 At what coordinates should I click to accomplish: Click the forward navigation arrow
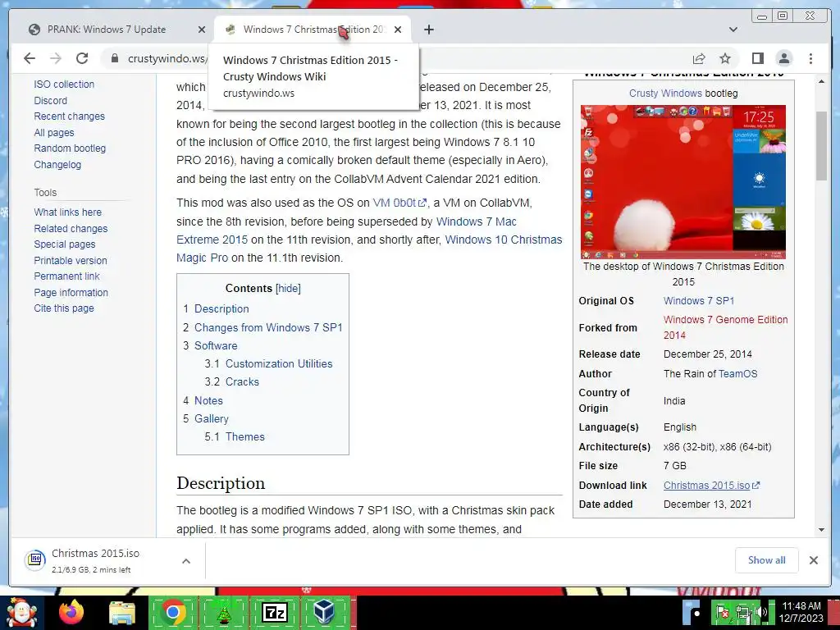pos(56,58)
